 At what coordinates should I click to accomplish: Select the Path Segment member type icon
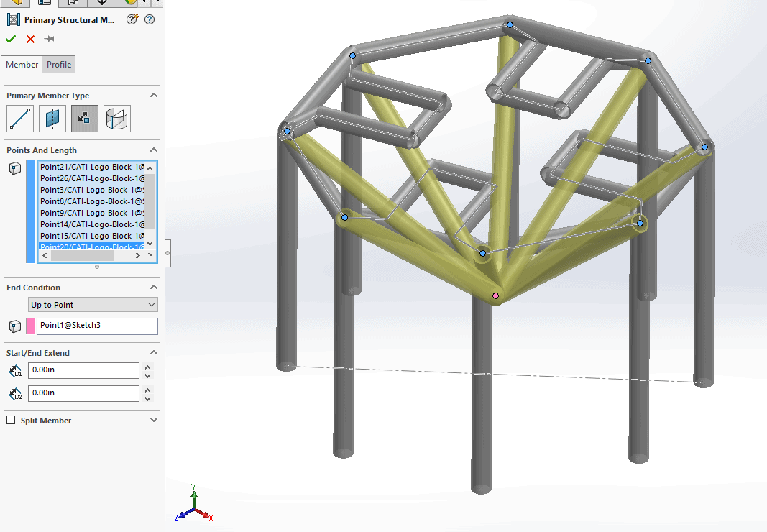(20, 119)
